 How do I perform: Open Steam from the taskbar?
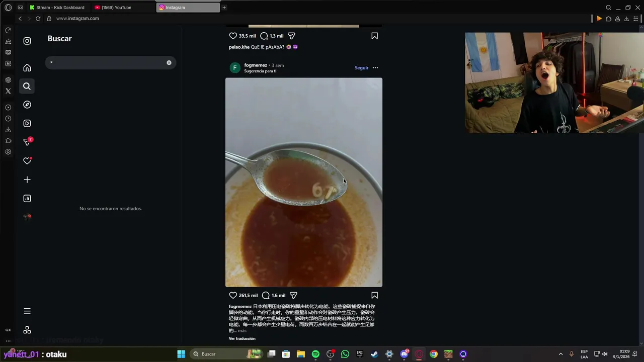click(x=374, y=354)
